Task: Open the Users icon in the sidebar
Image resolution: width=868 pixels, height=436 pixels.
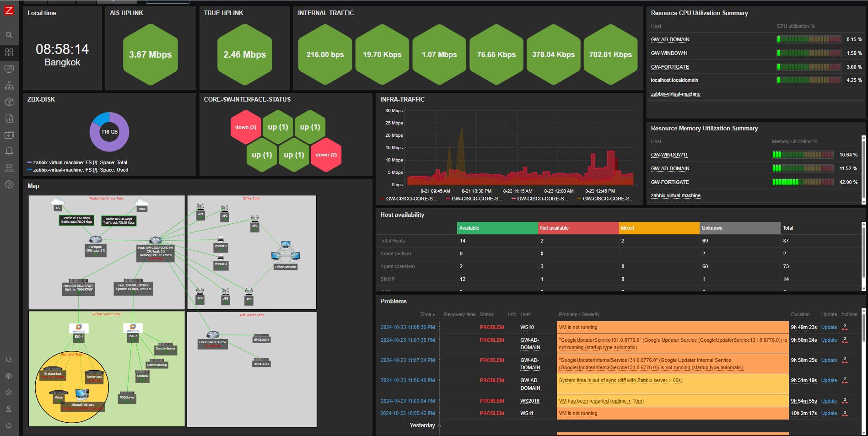Action: tap(9, 168)
